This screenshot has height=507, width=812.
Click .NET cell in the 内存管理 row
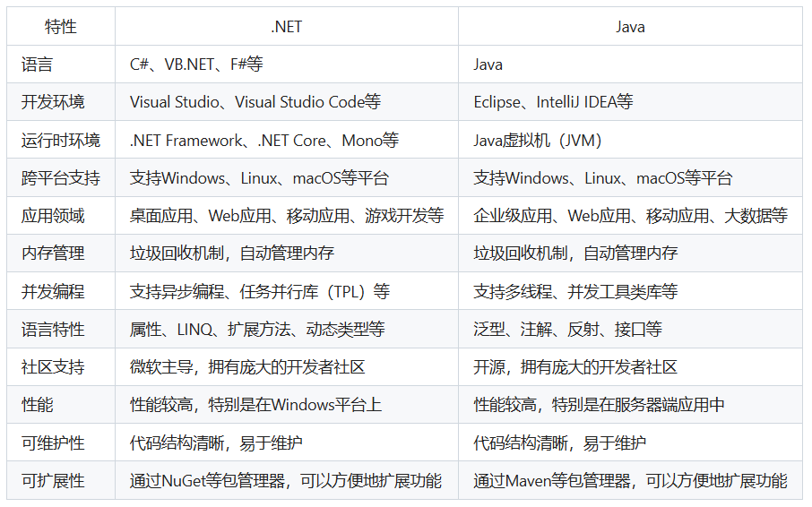pyautogui.click(x=287, y=253)
